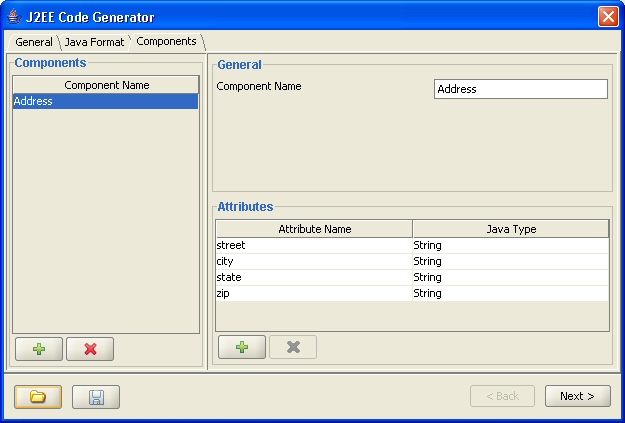Delete selected component with red X
This screenshot has height=423, width=625.
tap(90, 349)
